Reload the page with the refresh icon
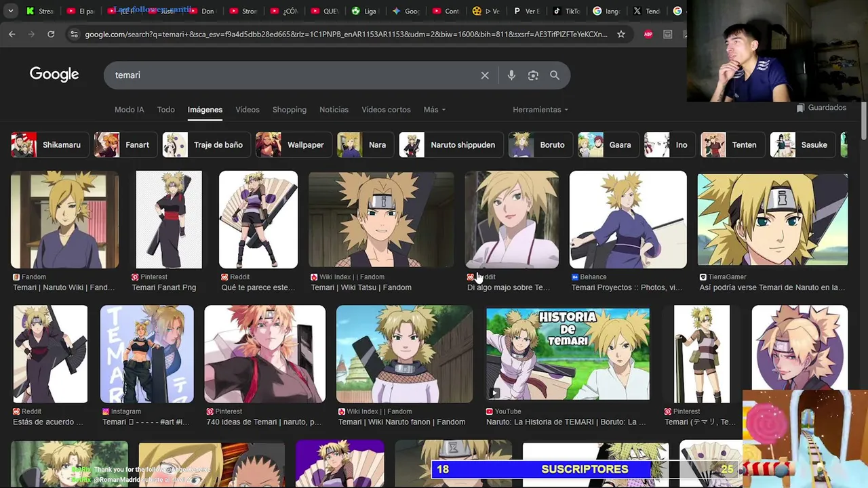The height and width of the screenshot is (488, 868). [51, 34]
